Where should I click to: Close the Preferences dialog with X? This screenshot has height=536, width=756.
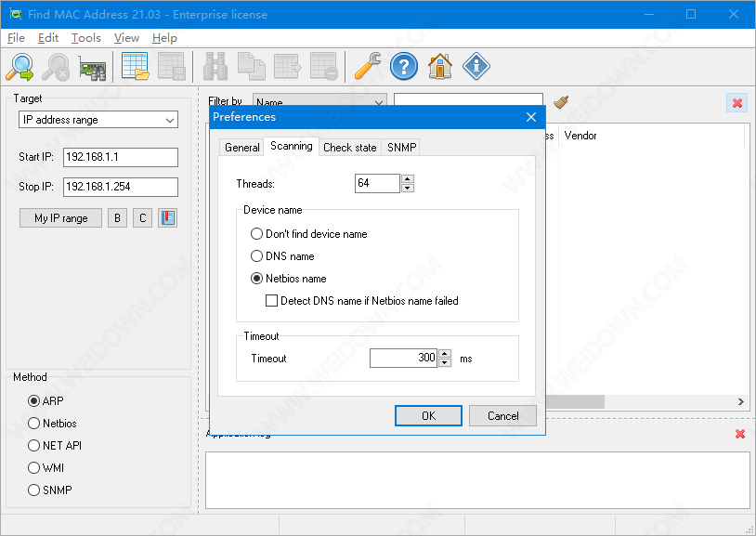(x=531, y=117)
